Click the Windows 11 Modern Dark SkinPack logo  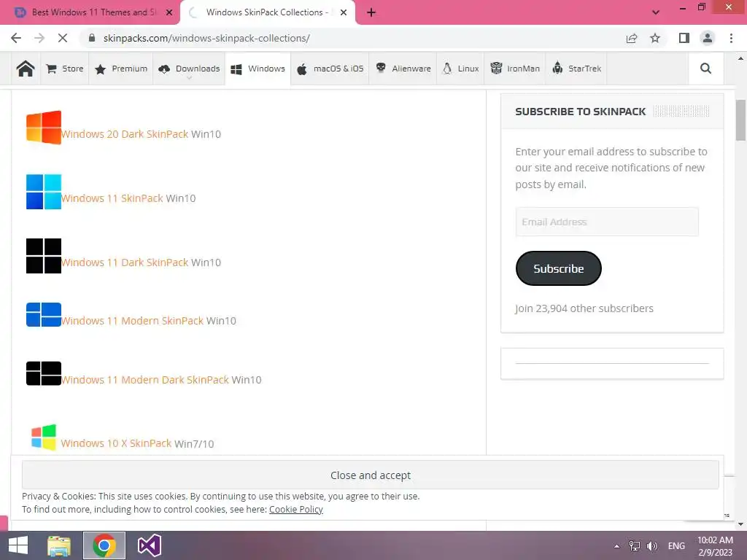(x=43, y=373)
